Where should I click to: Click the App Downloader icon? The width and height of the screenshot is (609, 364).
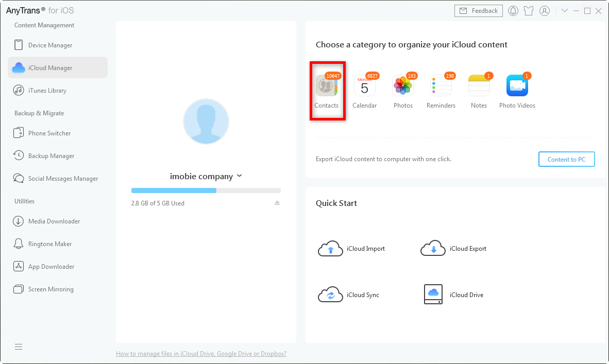point(18,266)
